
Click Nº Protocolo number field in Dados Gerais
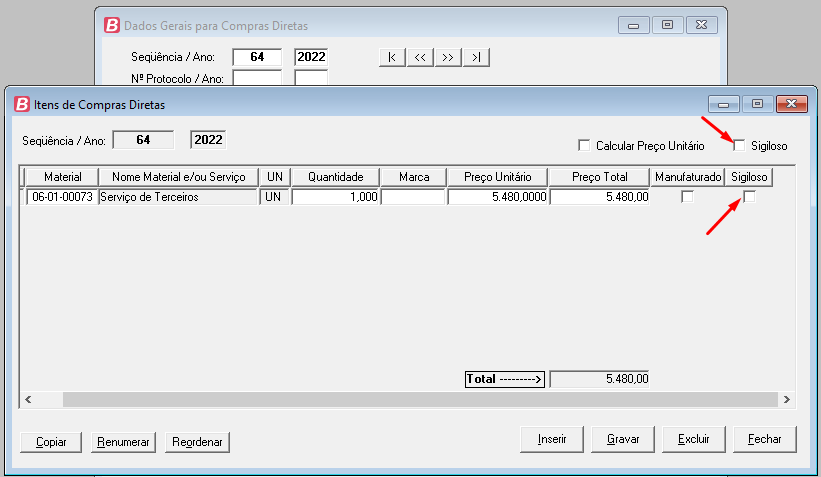[x=257, y=77]
